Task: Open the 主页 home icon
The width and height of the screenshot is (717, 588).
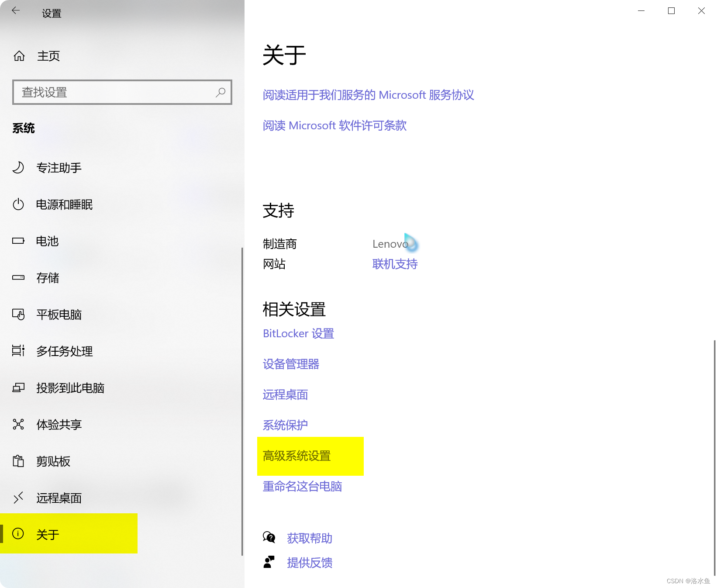Action: pyautogui.click(x=19, y=56)
